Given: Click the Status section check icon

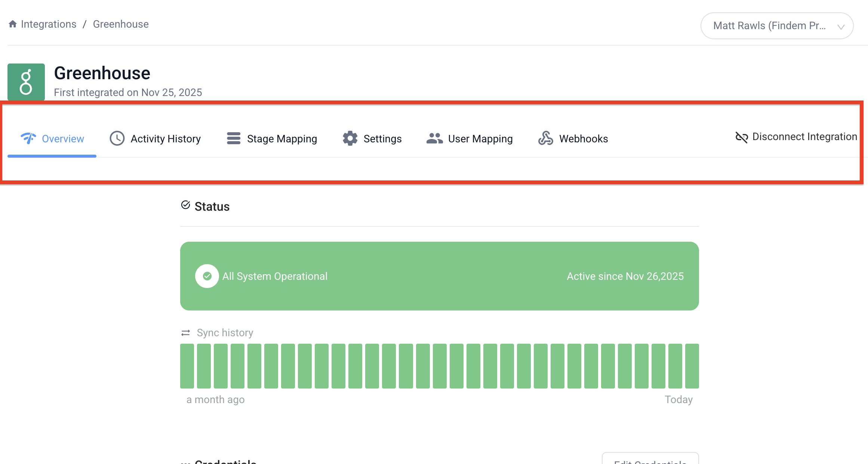Looking at the screenshot, I should point(185,205).
